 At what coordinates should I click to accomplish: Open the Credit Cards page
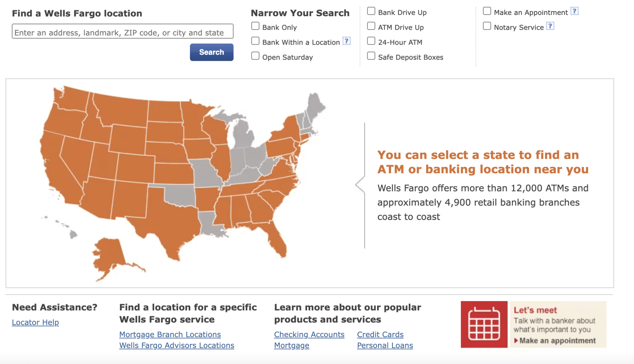[380, 334]
